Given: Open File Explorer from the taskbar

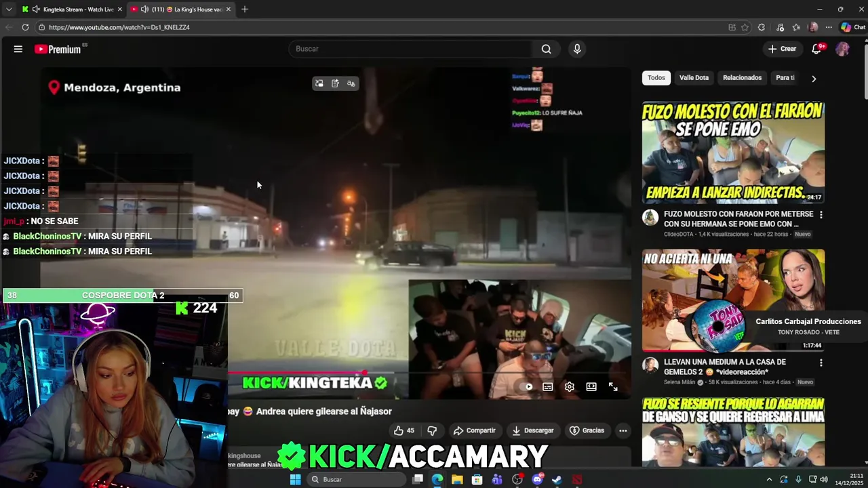Looking at the screenshot, I should pyautogui.click(x=457, y=479).
